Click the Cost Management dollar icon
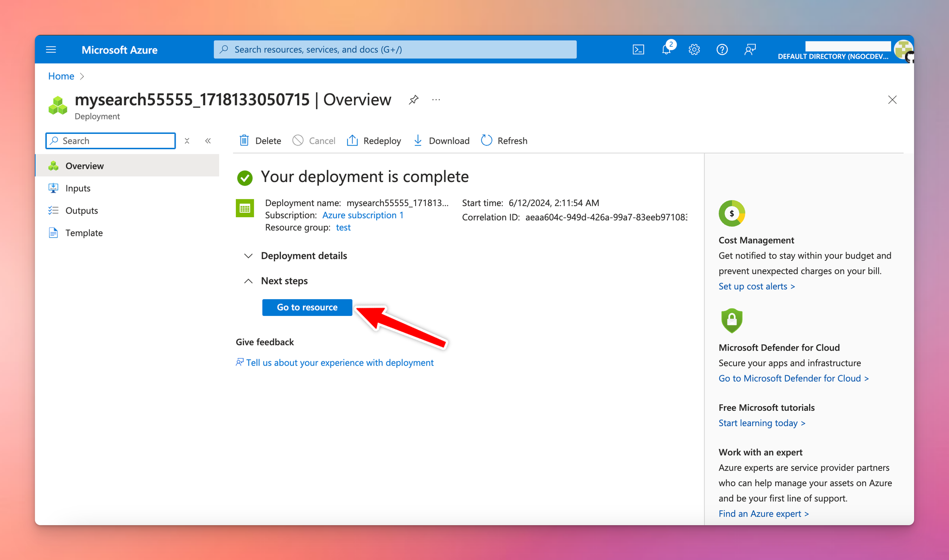 click(x=732, y=213)
